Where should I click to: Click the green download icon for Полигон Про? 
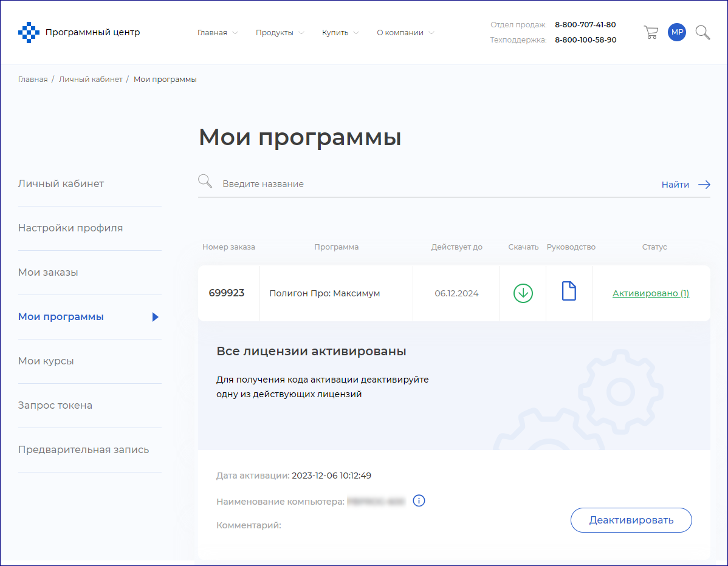tap(523, 293)
